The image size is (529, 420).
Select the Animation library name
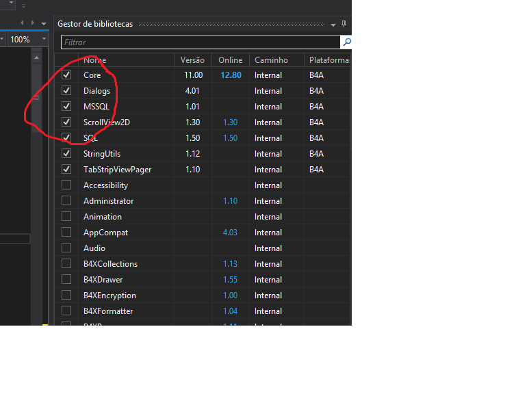(103, 217)
